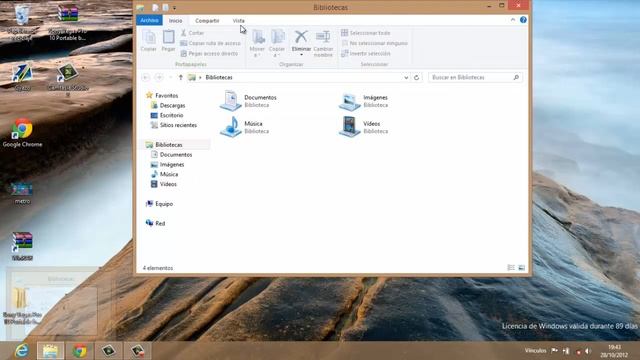Select Imágenes in the navigation tree
640x360 pixels.
(172, 164)
